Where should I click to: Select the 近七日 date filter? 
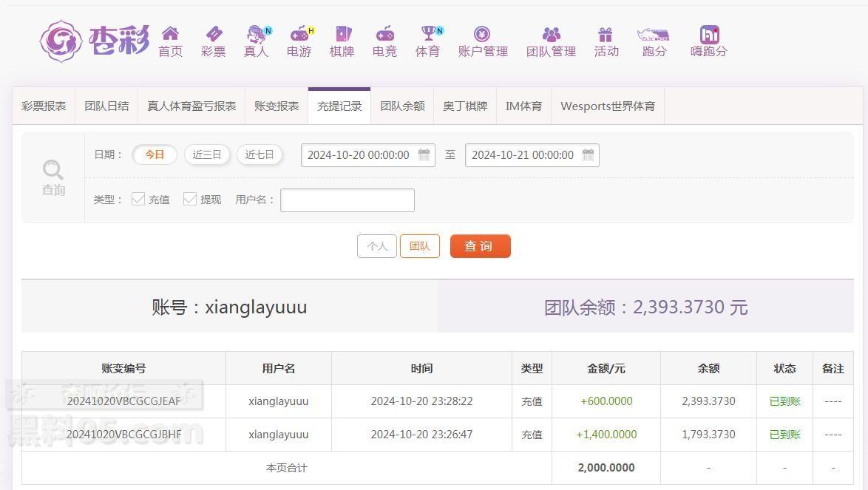coord(259,155)
